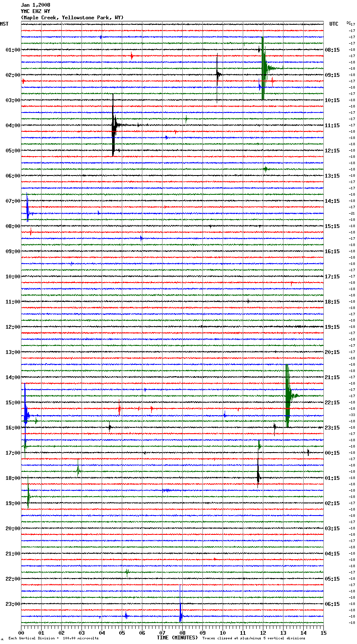Click the 16:15 UTC time label

[332, 251]
